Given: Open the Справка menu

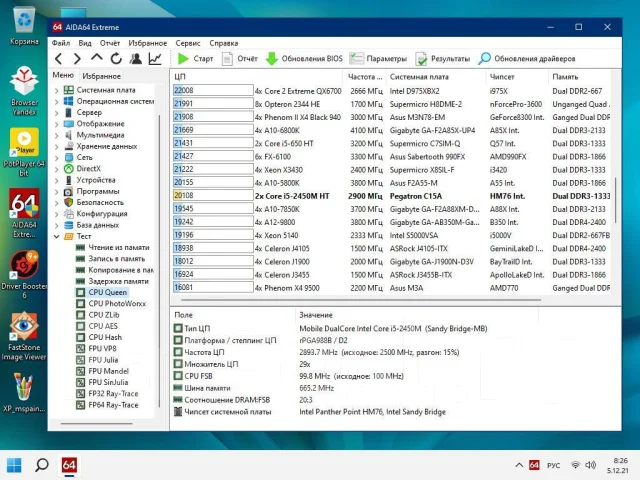Looking at the screenshot, I should click(x=224, y=43).
